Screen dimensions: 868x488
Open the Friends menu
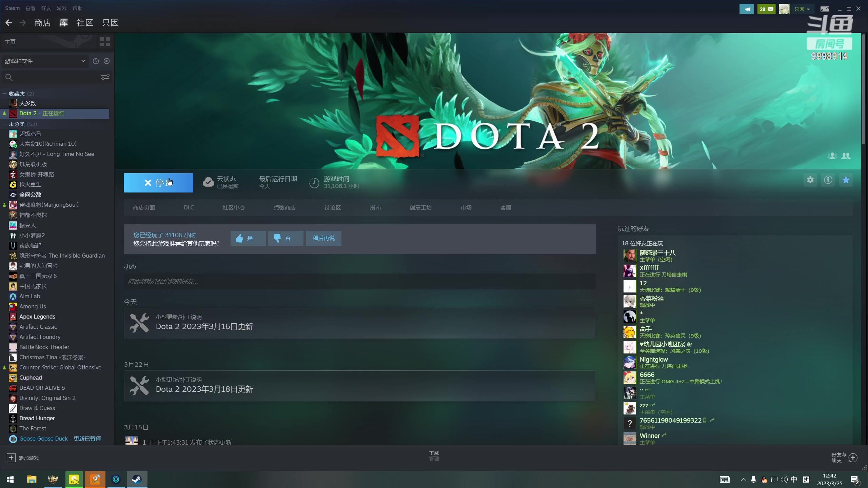46,8
